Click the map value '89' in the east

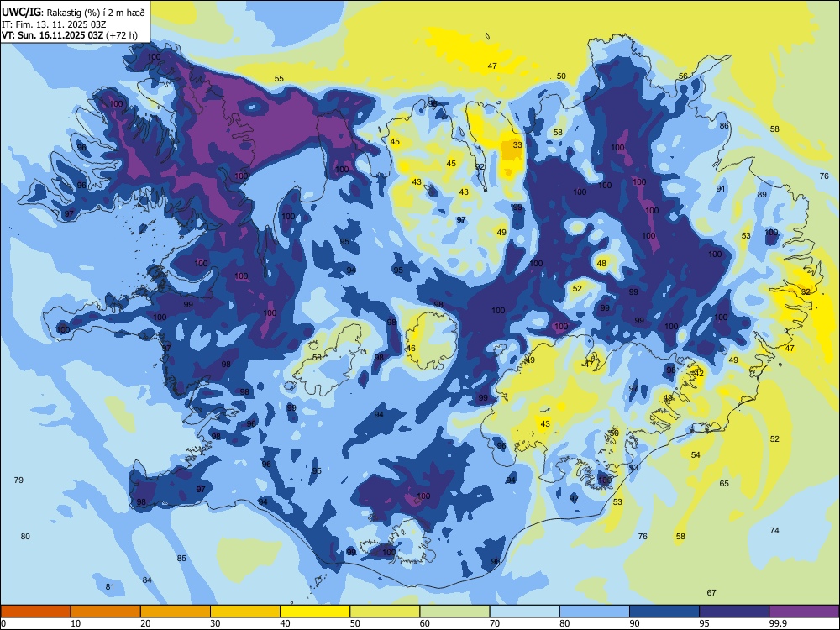click(762, 195)
